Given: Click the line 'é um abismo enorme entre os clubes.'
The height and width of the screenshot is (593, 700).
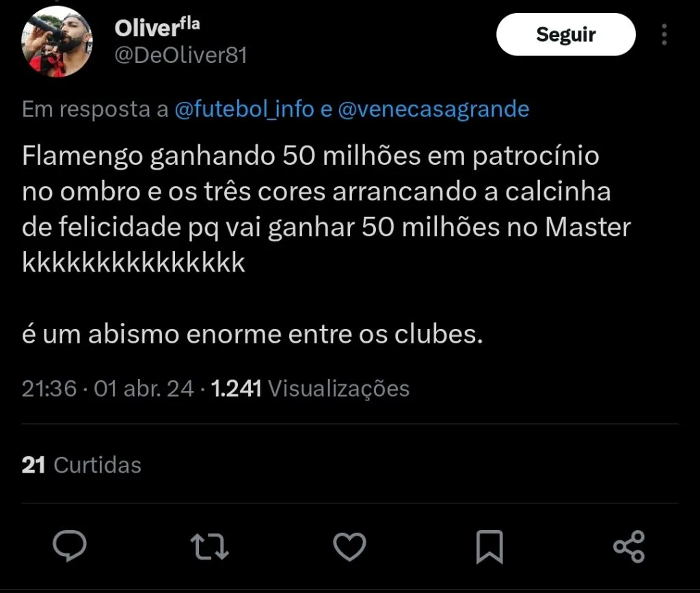Looking at the screenshot, I should pos(252,334).
